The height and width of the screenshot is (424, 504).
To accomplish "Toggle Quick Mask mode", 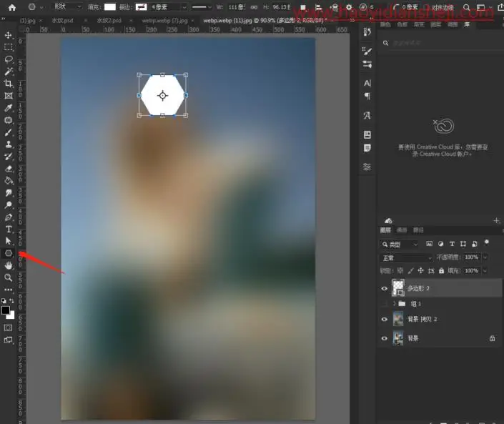I will point(9,327).
